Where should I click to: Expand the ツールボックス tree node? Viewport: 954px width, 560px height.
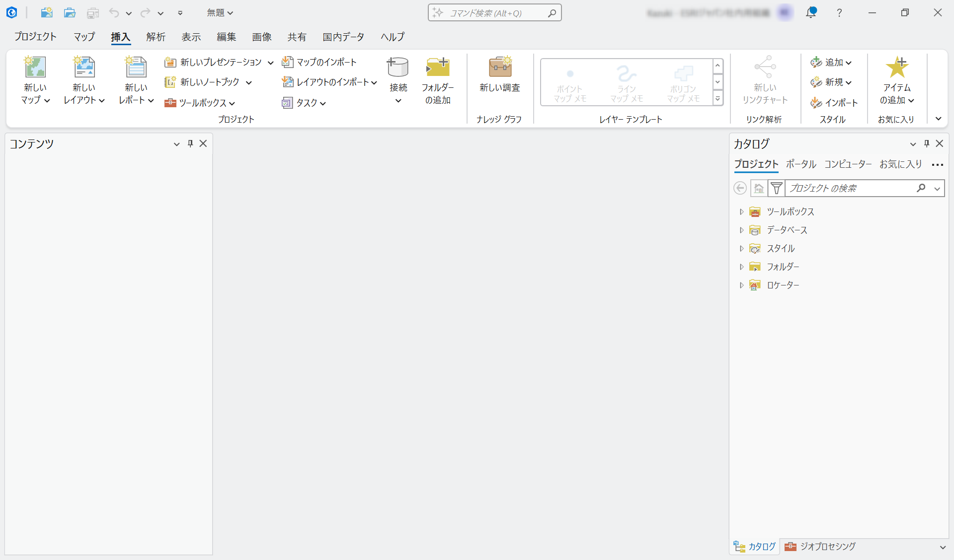[x=741, y=212]
